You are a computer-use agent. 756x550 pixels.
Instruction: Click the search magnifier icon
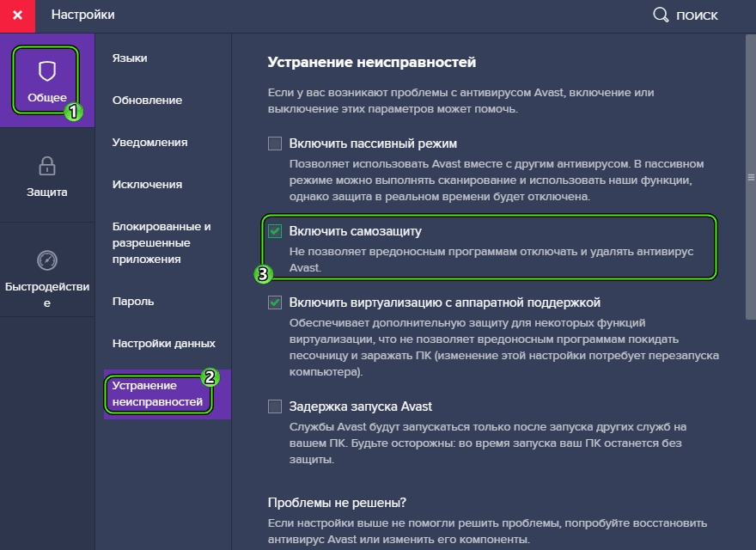point(661,15)
